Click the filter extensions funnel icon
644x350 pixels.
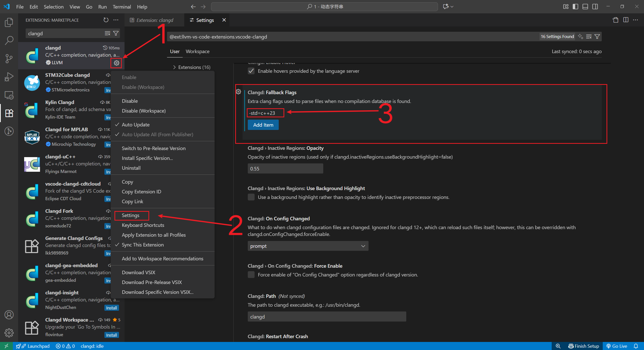[116, 33]
